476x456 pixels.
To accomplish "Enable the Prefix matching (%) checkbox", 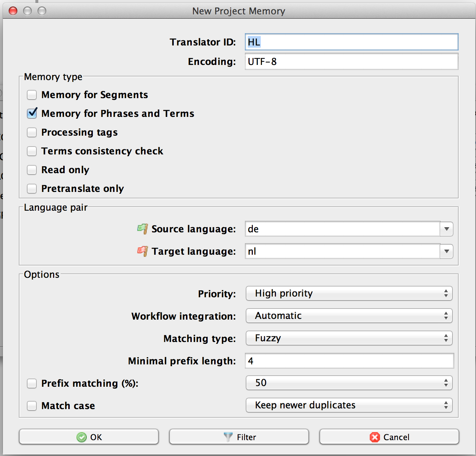I will [x=32, y=383].
